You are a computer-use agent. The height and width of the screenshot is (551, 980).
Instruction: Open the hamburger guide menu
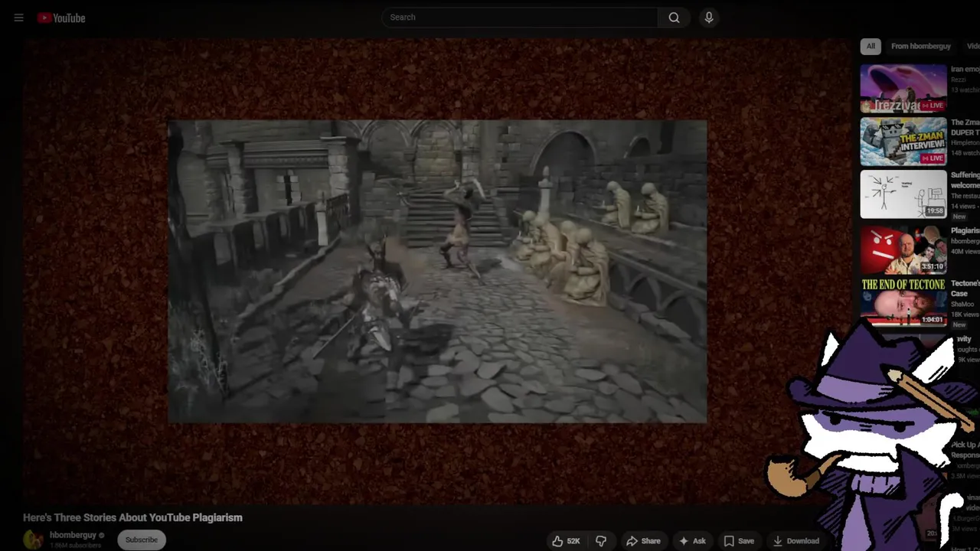18,18
